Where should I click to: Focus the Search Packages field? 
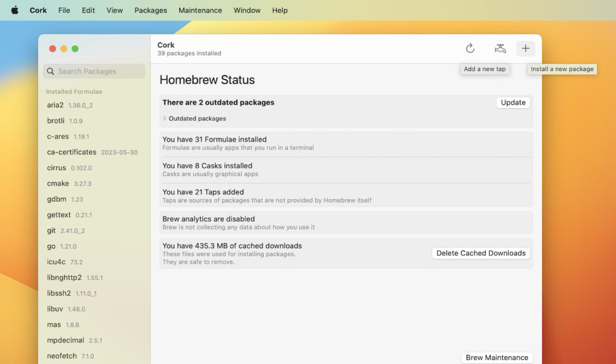[99, 72]
